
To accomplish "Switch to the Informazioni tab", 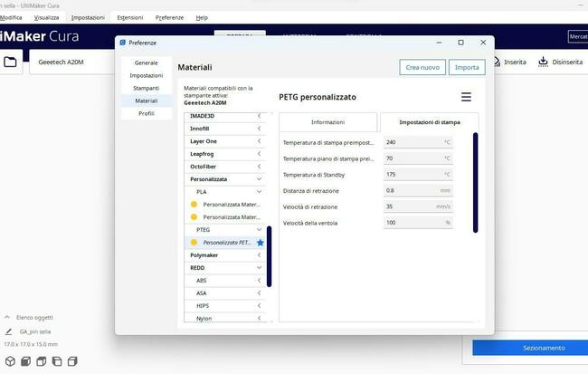I will click(327, 122).
